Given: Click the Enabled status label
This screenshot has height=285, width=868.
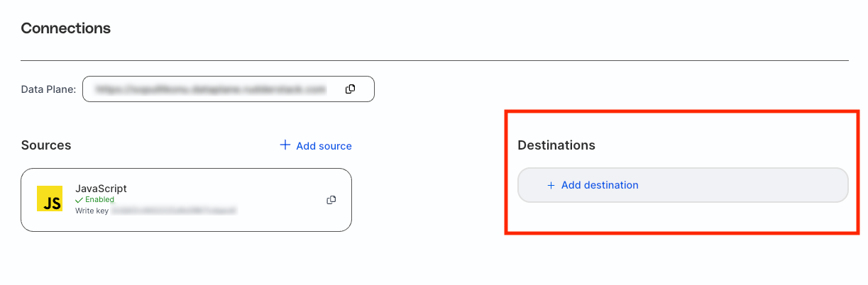Looking at the screenshot, I should click(x=99, y=201).
